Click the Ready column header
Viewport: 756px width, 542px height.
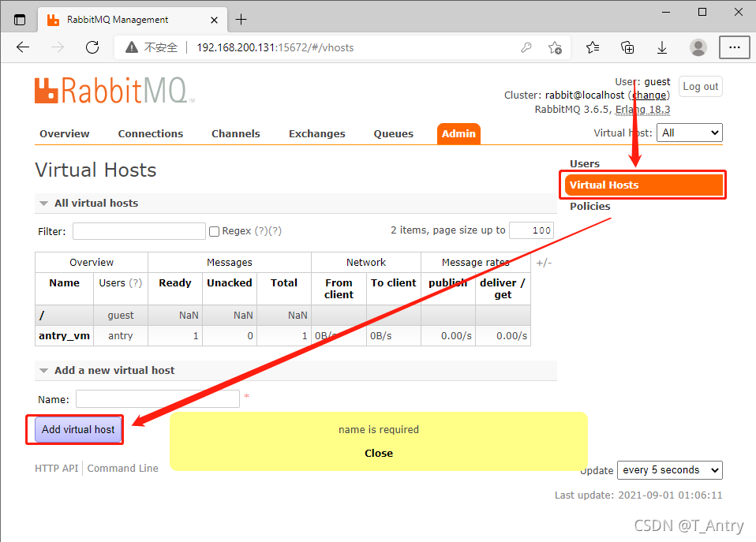point(175,283)
